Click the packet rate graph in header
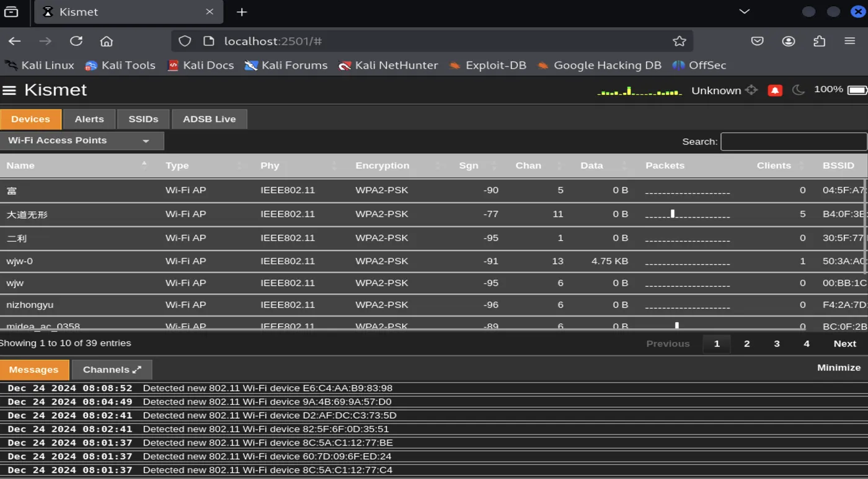The height and width of the screenshot is (479, 868). [639, 90]
